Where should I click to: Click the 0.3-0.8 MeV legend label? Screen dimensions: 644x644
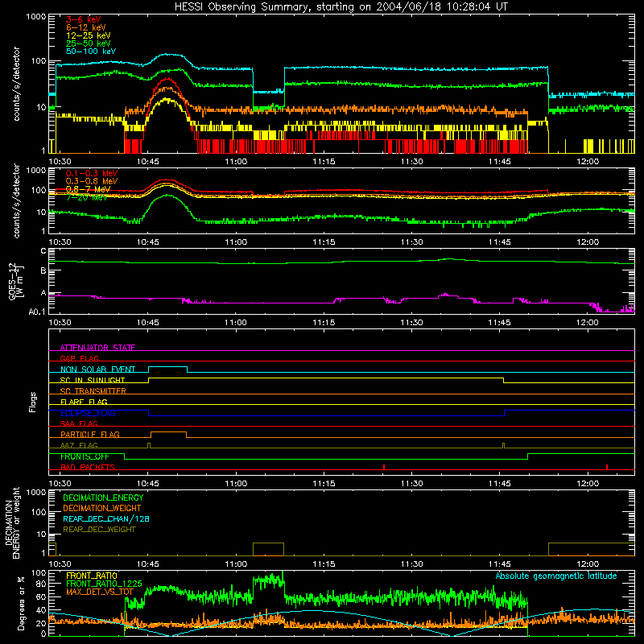pos(92,181)
